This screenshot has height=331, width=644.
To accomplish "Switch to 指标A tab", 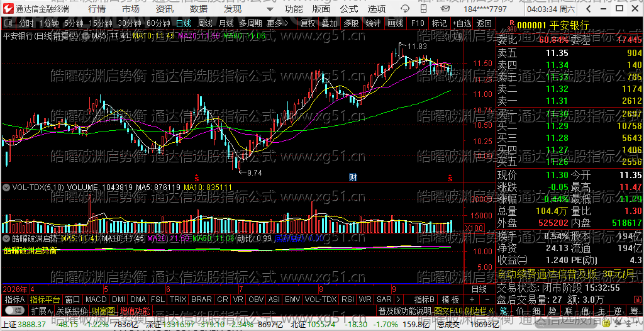I will pos(15,300).
